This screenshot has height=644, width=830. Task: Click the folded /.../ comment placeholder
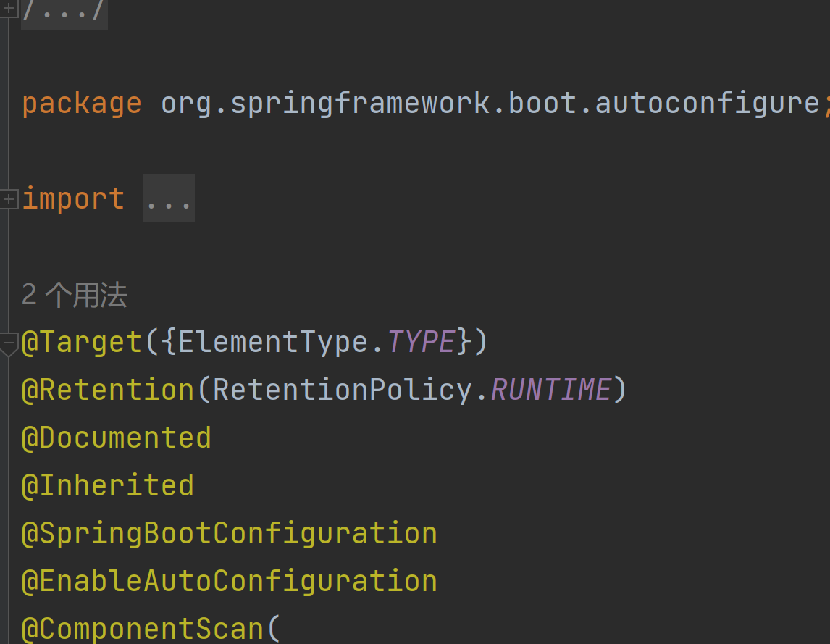pos(64,13)
